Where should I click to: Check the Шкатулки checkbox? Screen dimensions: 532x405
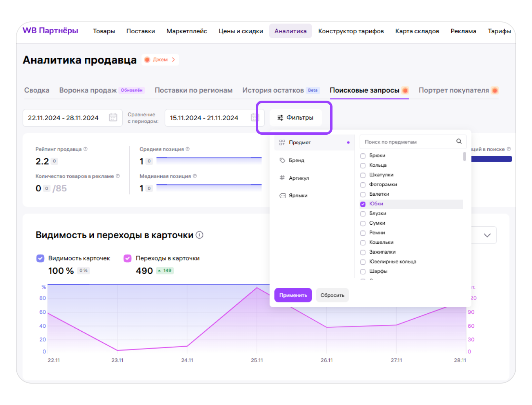363,175
